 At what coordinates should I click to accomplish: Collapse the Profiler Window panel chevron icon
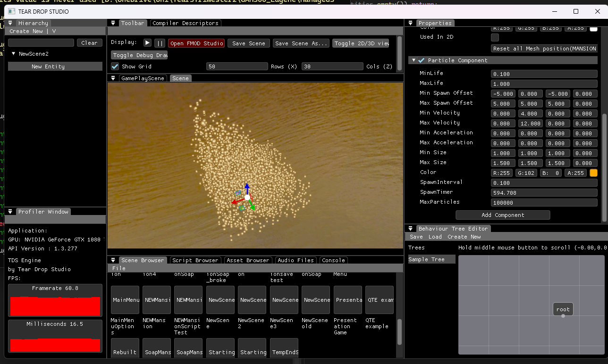pyautogui.click(x=10, y=211)
